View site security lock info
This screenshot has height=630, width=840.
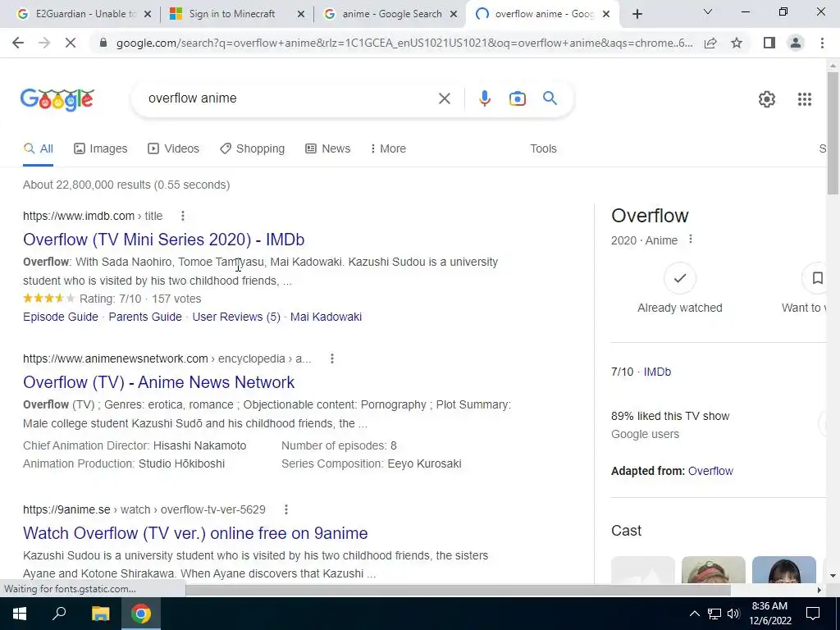click(103, 43)
